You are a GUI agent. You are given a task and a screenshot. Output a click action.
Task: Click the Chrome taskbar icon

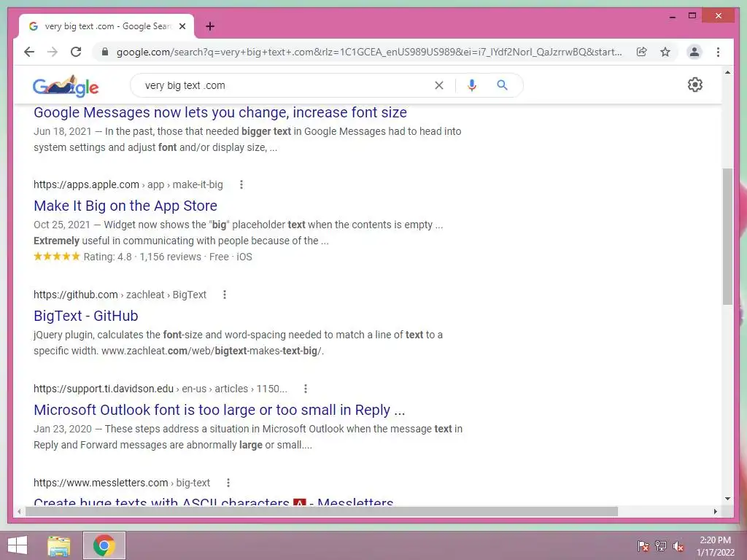pos(104,545)
